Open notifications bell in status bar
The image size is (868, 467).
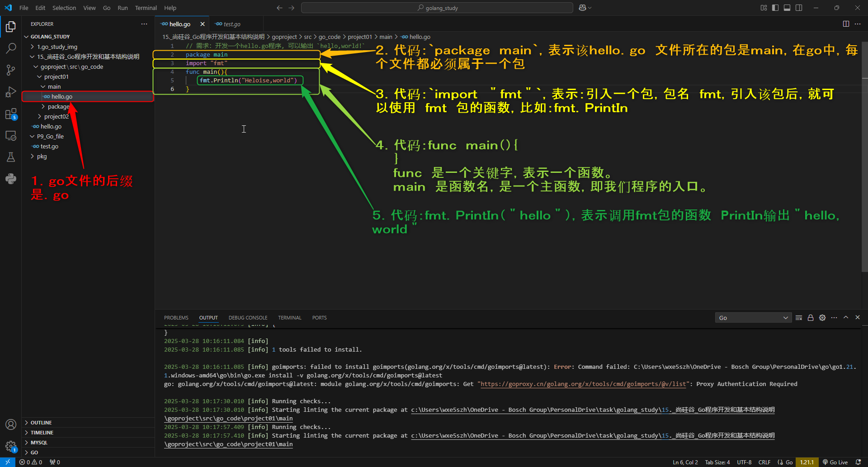point(859,462)
